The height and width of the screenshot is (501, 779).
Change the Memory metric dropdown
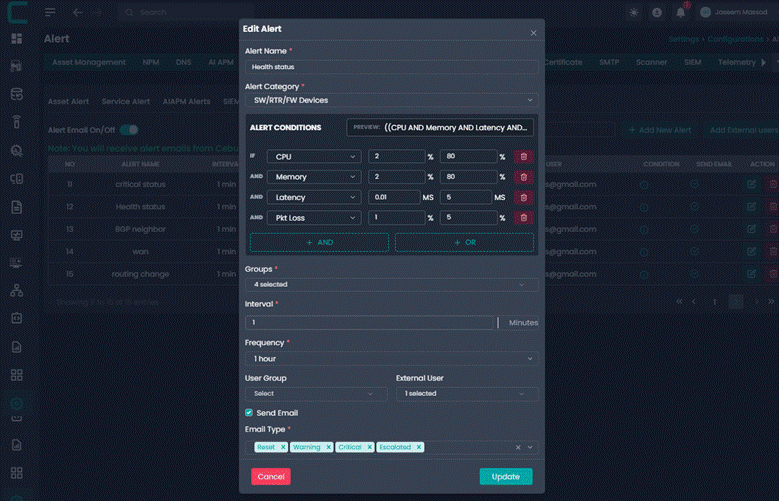click(314, 177)
